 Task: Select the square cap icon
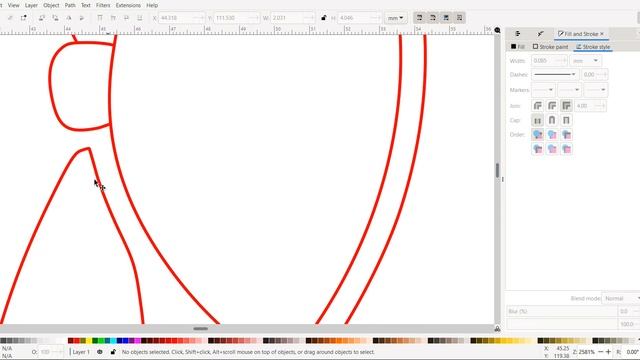click(566, 120)
